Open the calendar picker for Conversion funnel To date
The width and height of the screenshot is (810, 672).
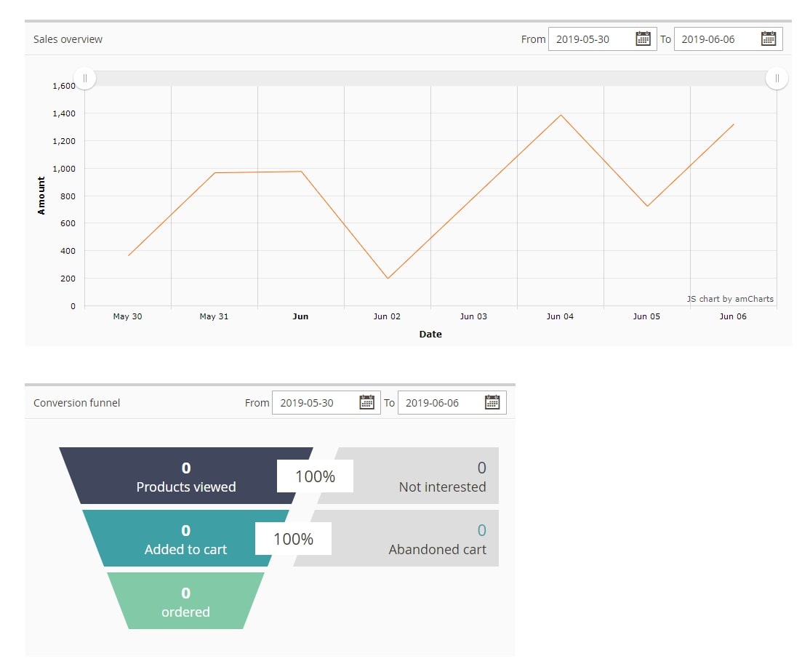tap(492, 402)
